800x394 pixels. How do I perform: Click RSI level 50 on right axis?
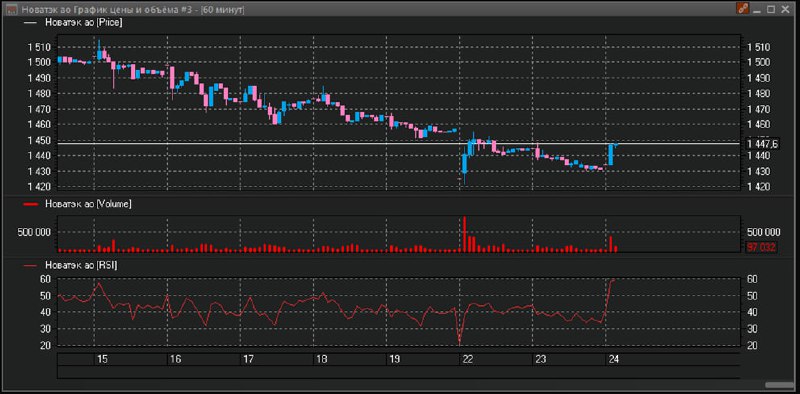point(752,296)
